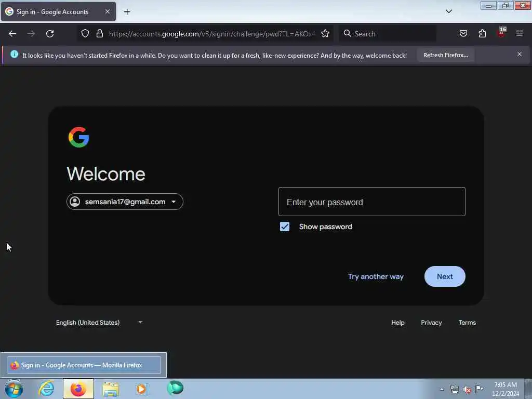Go back using the browser back arrow

coord(12,34)
